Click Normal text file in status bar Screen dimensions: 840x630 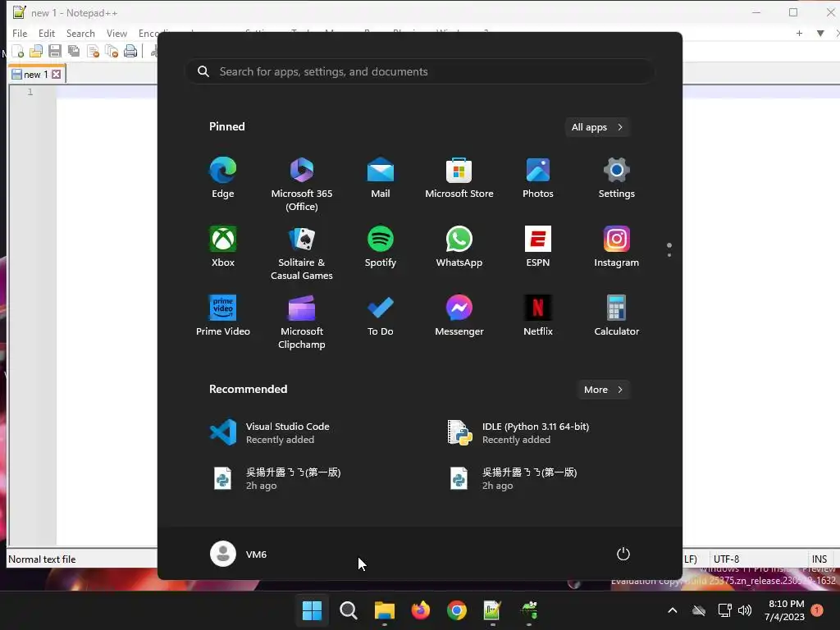pyautogui.click(x=42, y=559)
